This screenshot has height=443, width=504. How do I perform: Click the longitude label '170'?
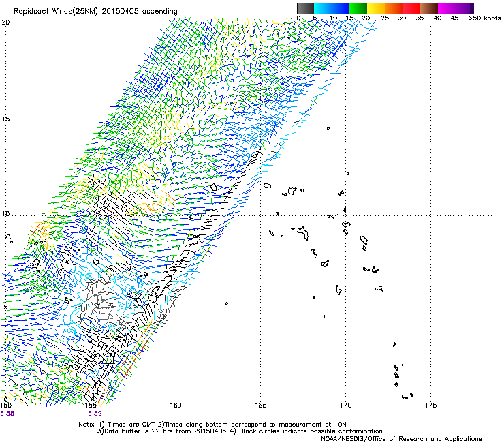pyautogui.click(x=345, y=405)
